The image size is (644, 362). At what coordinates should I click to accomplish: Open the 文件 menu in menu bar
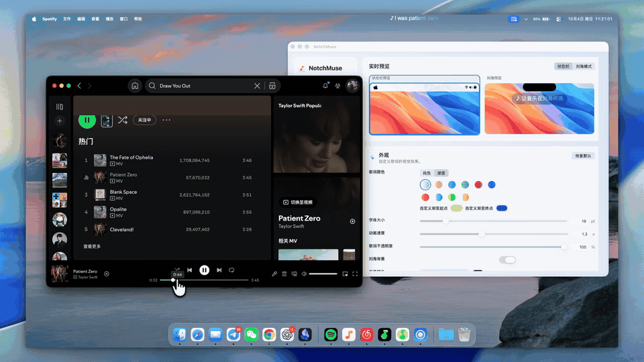click(x=67, y=19)
